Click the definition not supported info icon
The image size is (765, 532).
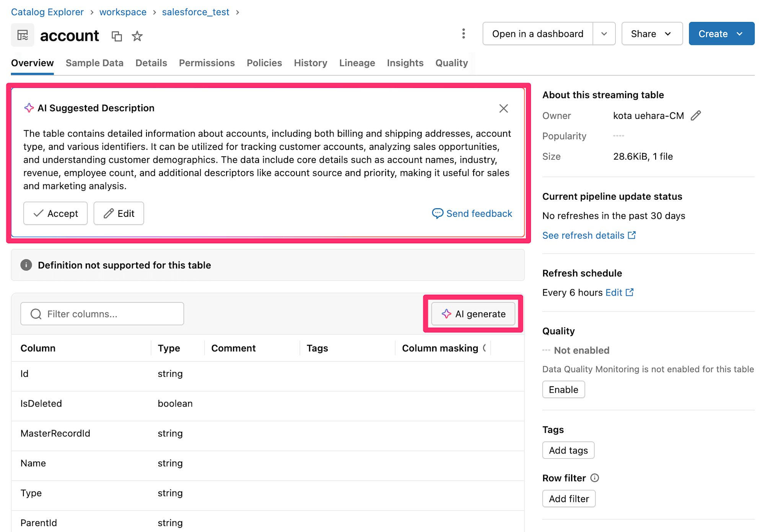click(x=26, y=265)
